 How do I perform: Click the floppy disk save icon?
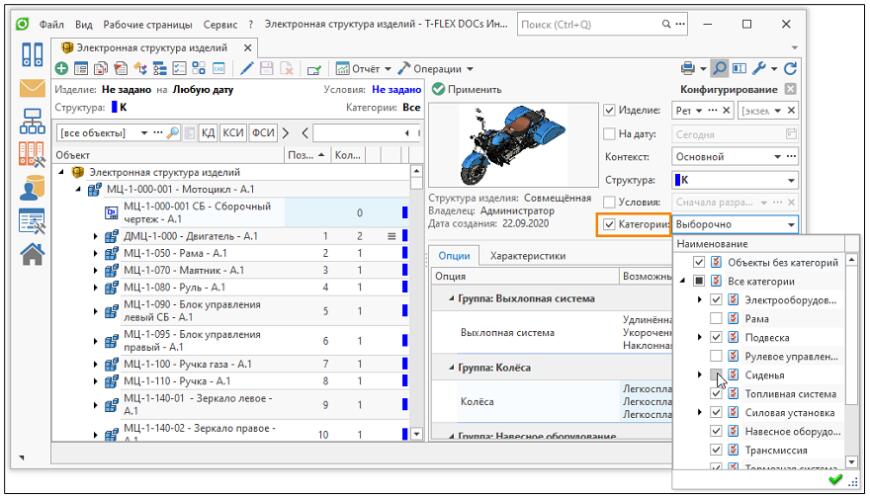tap(266, 69)
